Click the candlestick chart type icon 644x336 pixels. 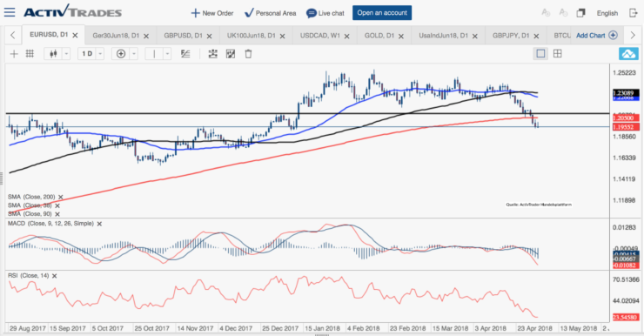(53, 54)
